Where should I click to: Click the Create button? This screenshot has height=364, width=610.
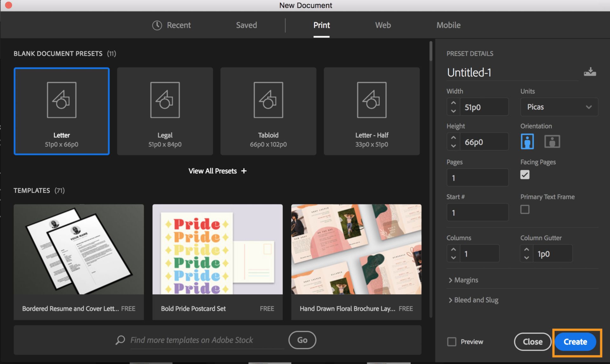click(x=574, y=342)
